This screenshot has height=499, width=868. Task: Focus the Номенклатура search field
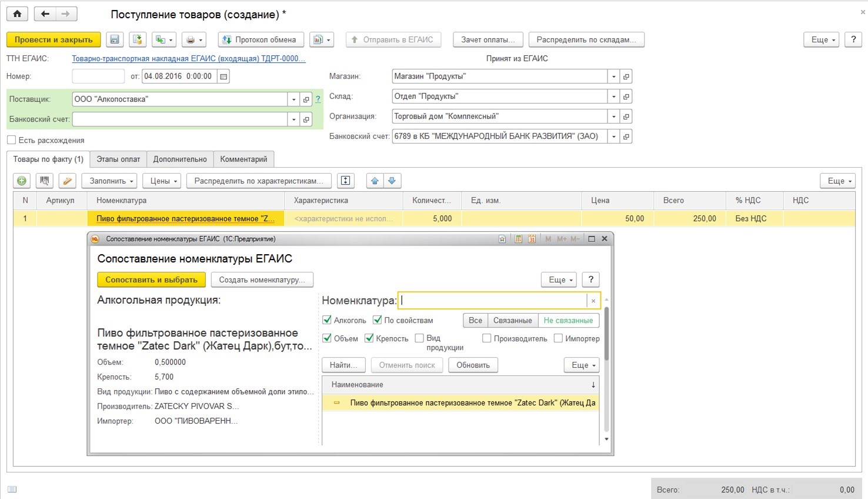point(492,301)
